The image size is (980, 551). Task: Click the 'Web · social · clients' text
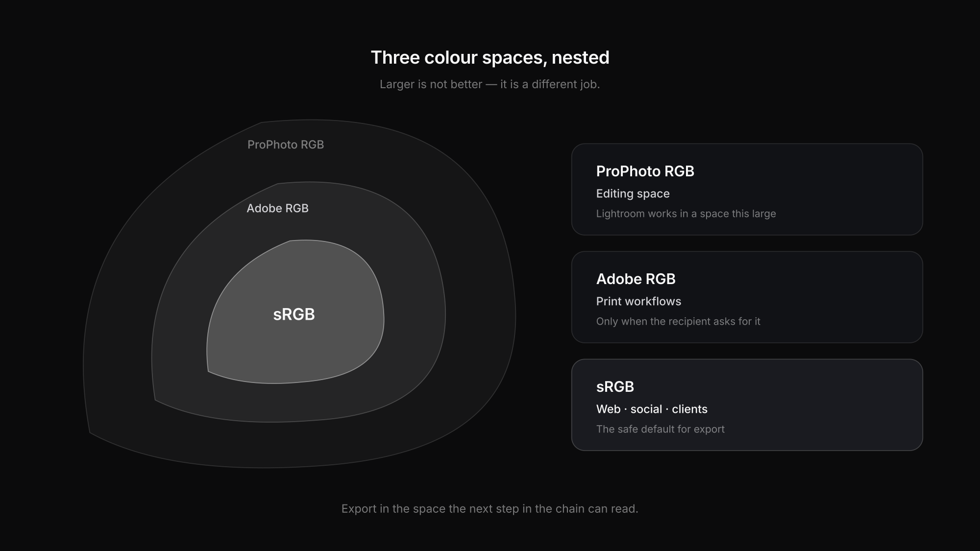[652, 409]
